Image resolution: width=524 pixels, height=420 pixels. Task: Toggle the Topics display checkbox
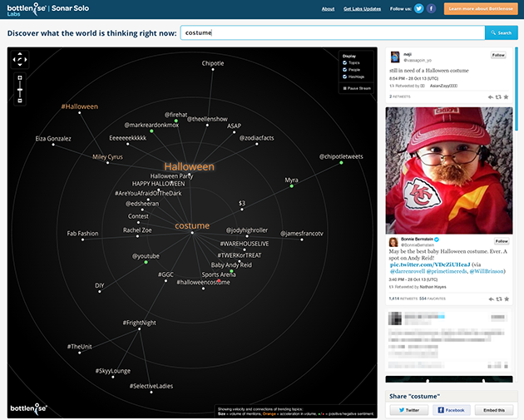(344, 63)
